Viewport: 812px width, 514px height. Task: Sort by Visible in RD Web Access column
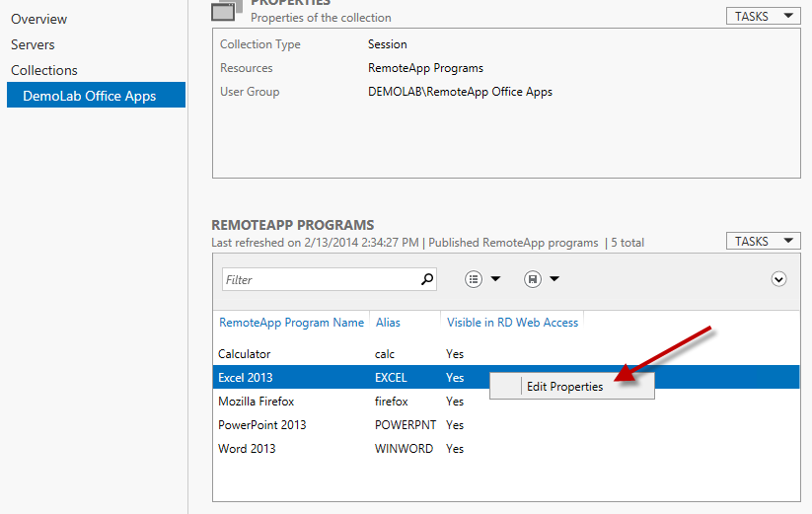pos(512,322)
